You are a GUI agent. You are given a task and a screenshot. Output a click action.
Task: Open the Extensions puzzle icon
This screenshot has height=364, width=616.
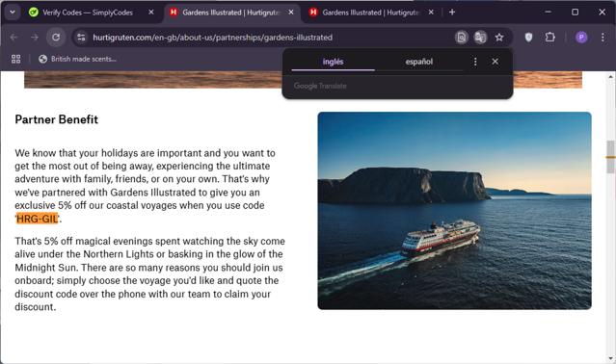click(550, 38)
